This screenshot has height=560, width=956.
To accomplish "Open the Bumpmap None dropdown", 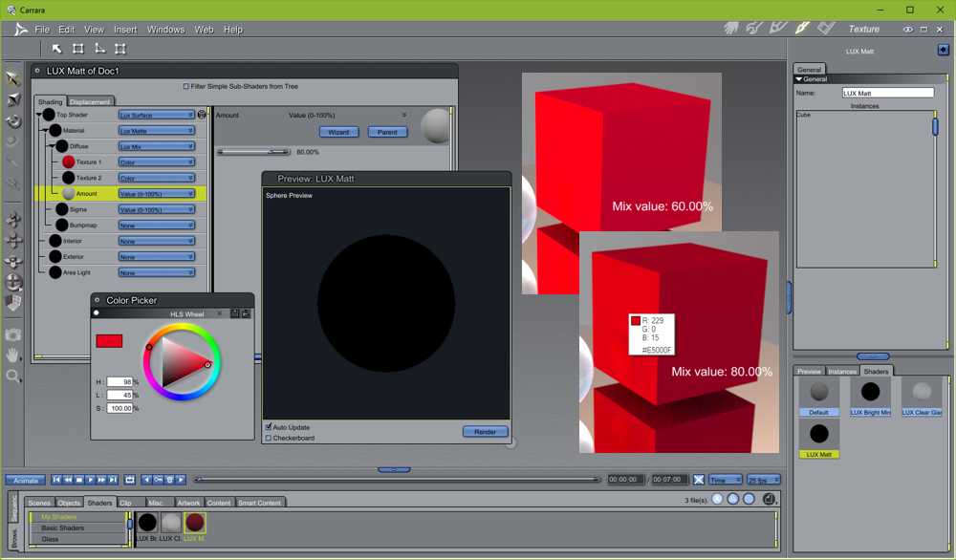I will point(157,225).
